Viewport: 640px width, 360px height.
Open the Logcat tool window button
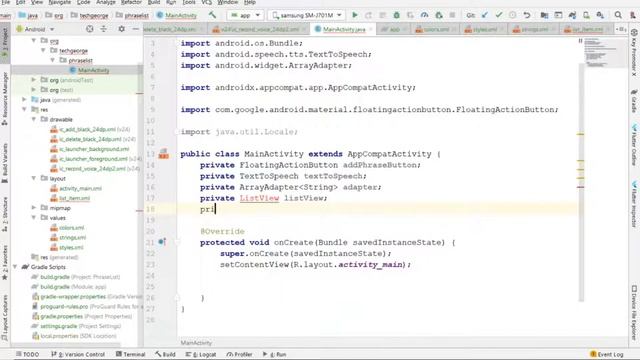coord(201,354)
